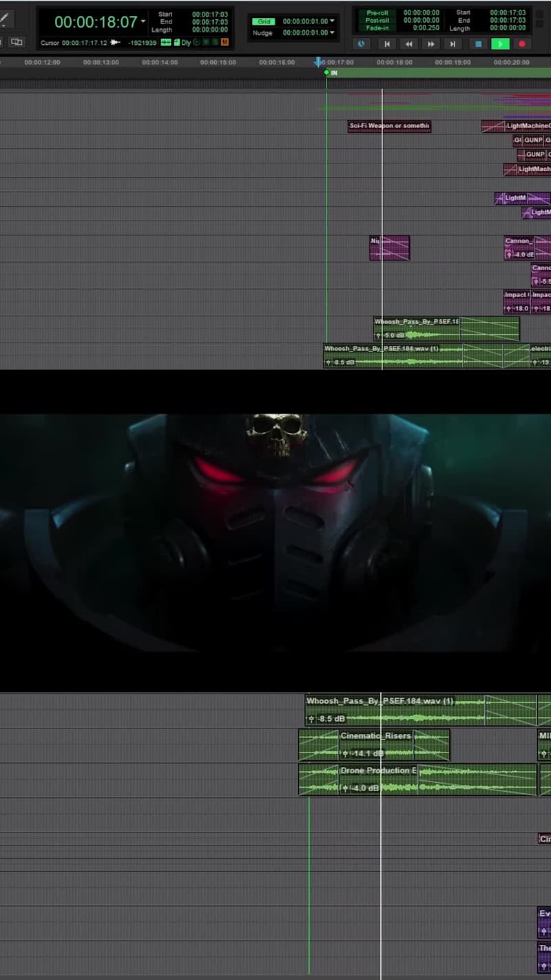Viewport: 551px width, 980px height.
Task: Select the Sci-Fi Weapon clip
Action: click(x=389, y=126)
